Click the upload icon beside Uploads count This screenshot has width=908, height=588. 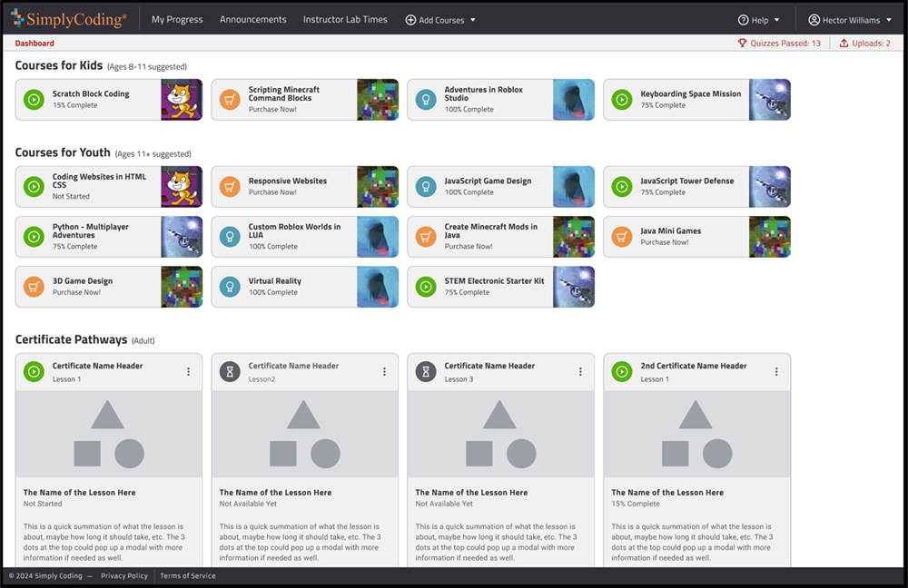pyautogui.click(x=844, y=44)
